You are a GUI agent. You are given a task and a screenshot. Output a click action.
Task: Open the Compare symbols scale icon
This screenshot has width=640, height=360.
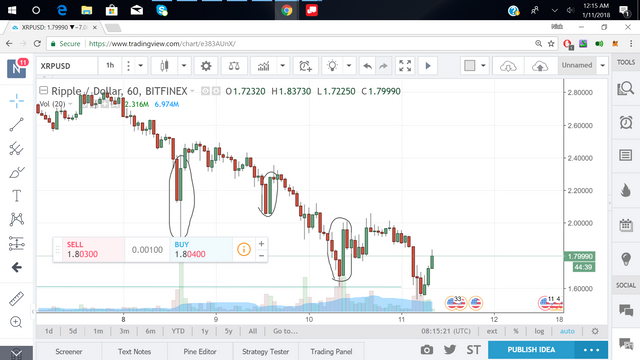point(234,66)
